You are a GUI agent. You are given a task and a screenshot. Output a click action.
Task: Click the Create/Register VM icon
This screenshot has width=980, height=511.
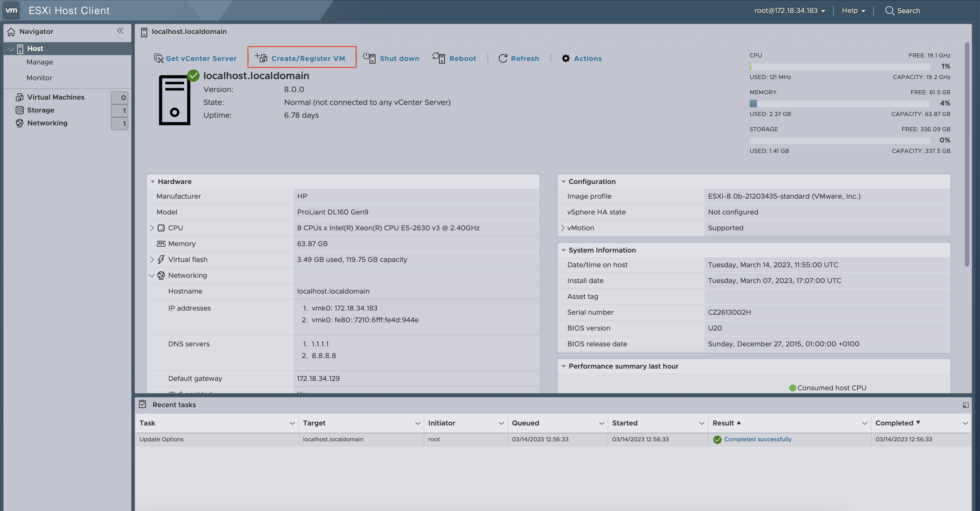[261, 57]
